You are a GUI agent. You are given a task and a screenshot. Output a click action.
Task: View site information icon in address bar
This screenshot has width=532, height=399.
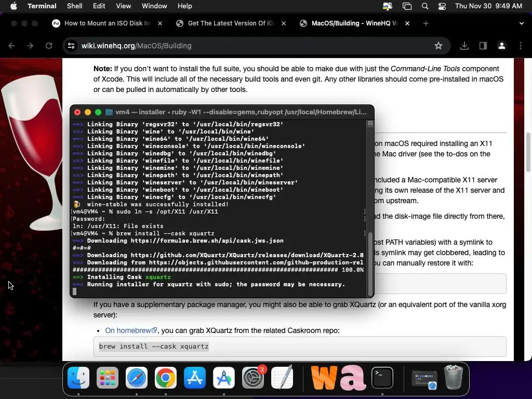click(71, 46)
